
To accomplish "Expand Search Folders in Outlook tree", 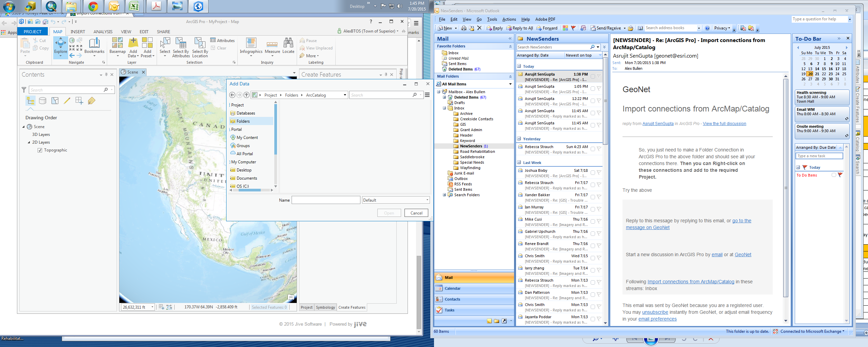I will pos(444,195).
